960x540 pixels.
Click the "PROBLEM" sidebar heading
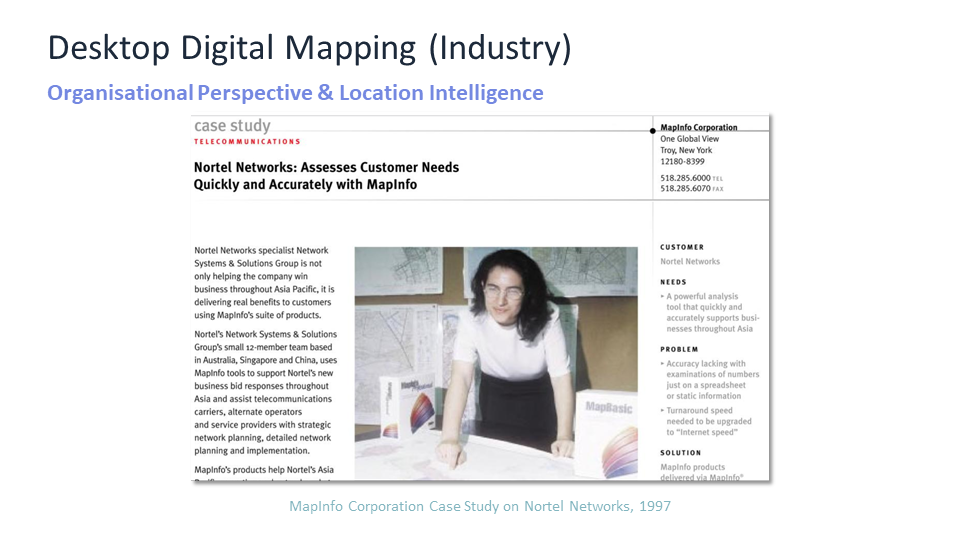click(x=679, y=350)
